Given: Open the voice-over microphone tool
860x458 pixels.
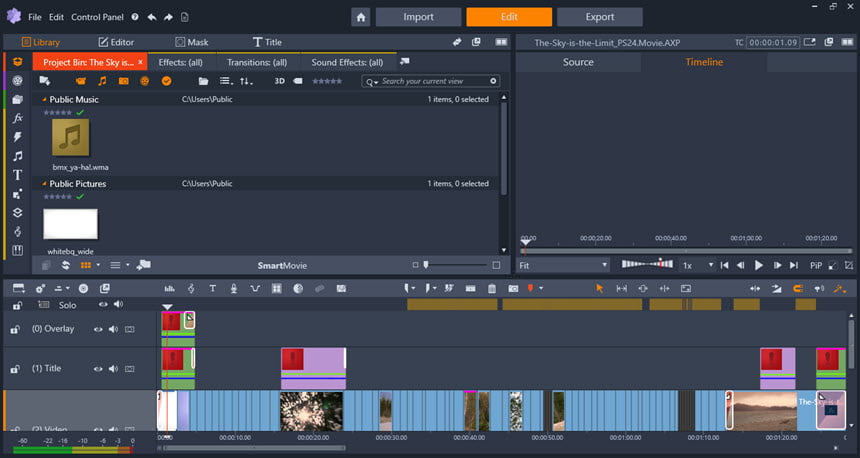Looking at the screenshot, I should (234, 289).
